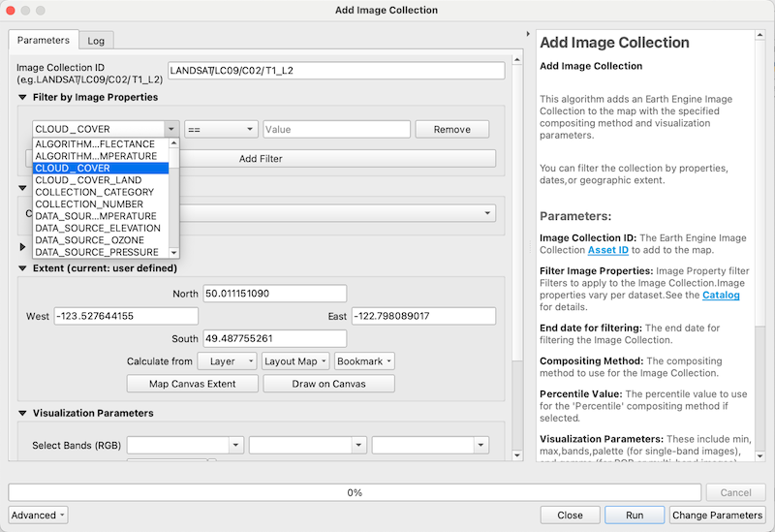The image size is (775, 532).
Task: Click the Add Filter button
Action: (261, 159)
